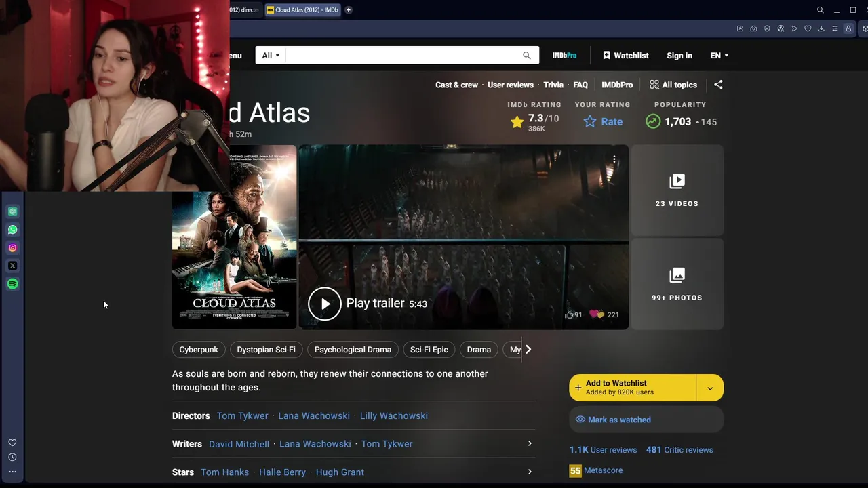Screen dimensions: 868x488
Task: Open FAQ section
Action: tap(580, 85)
